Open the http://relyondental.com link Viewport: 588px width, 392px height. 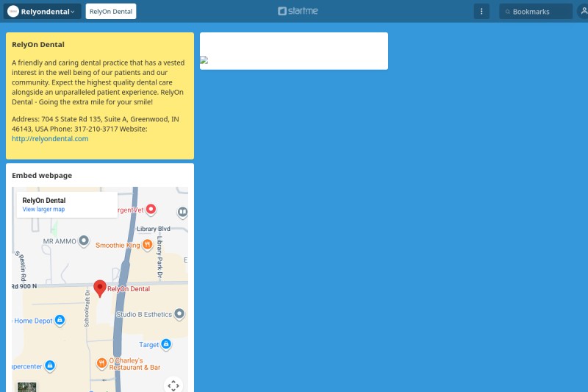tap(50, 139)
